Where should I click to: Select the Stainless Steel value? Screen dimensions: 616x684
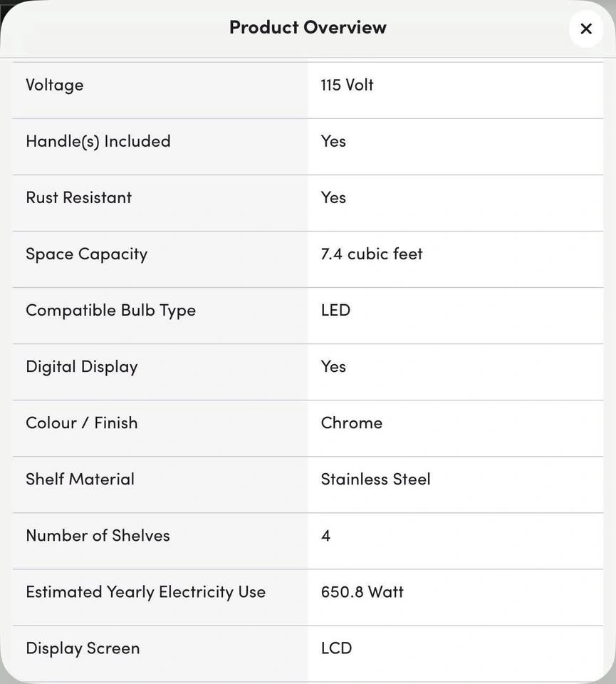click(375, 479)
